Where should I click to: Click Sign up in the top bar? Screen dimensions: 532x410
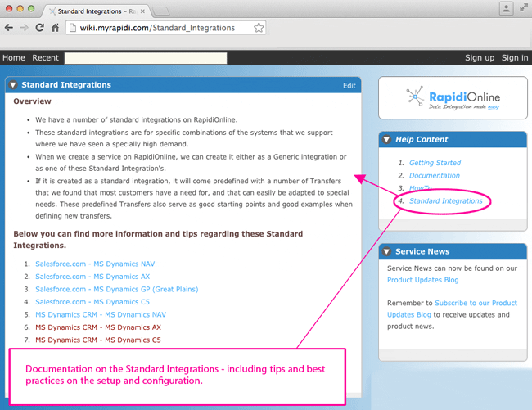pyautogui.click(x=480, y=58)
